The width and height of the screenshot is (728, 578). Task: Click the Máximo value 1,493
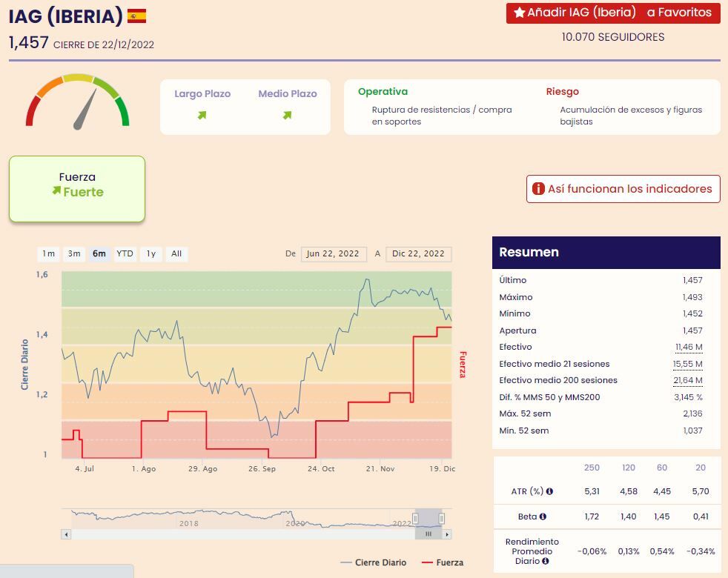click(692, 297)
